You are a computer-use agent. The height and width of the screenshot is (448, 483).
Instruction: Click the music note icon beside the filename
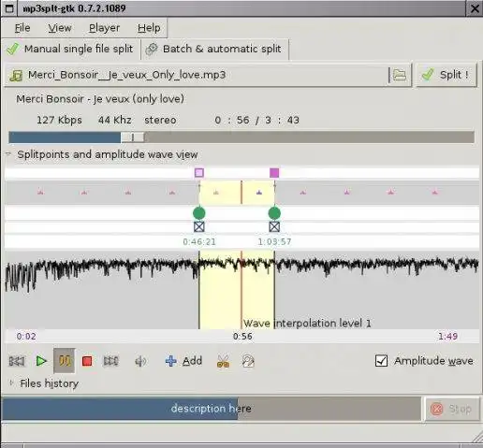16,76
